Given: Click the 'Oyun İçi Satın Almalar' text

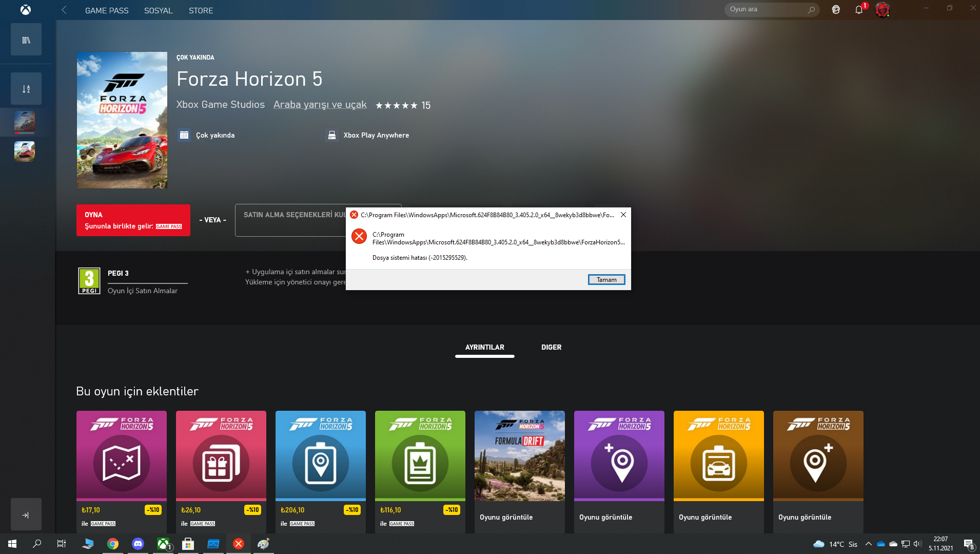Looking at the screenshot, I should 143,291.
